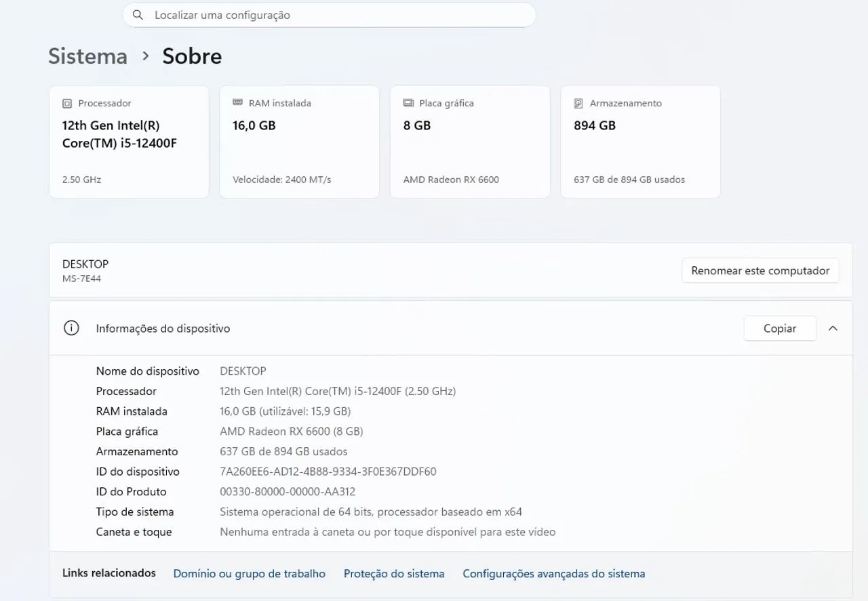868x601 pixels.
Task: Copy device information with Copiar button
Action: click(780, 328)
